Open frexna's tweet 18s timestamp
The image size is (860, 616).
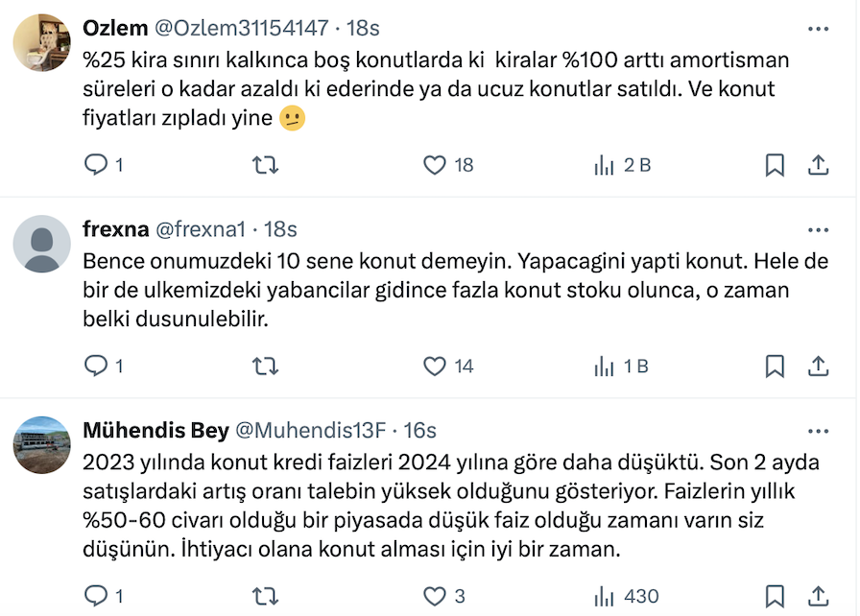coord(279,229)
